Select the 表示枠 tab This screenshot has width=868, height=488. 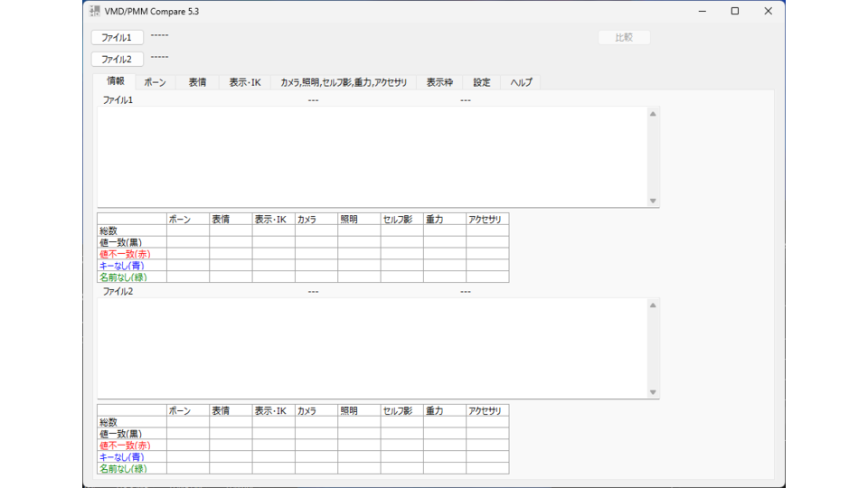tap(439, 82)
